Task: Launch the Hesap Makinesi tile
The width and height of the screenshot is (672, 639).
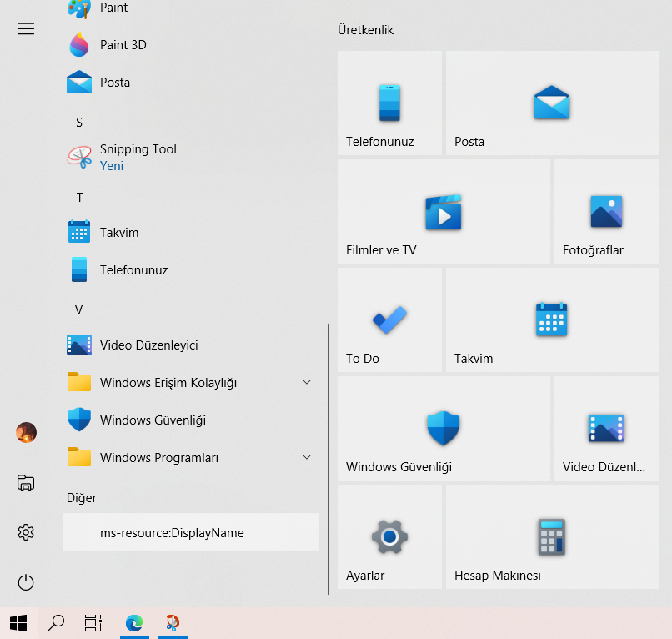Action: pos(552,537)
